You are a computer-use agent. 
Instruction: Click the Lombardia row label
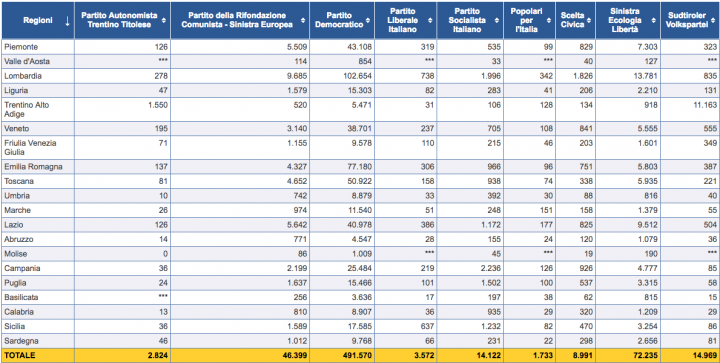(20, 76)
